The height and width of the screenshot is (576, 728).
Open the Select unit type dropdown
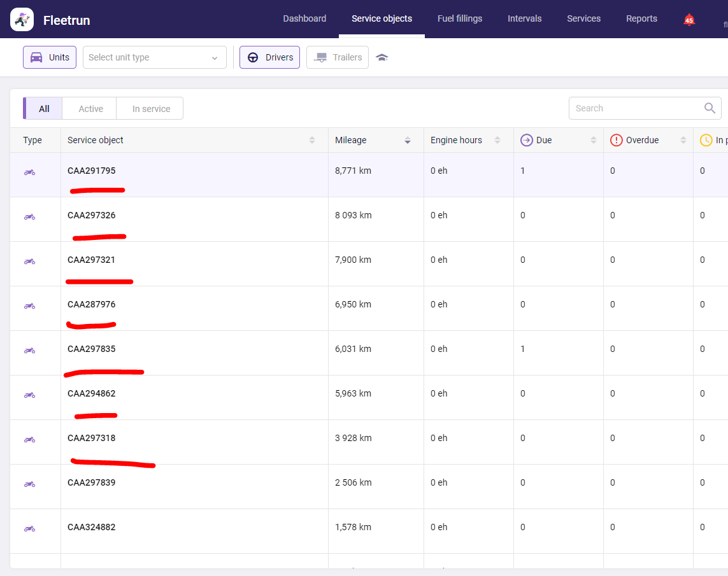[x=154, y=57]
